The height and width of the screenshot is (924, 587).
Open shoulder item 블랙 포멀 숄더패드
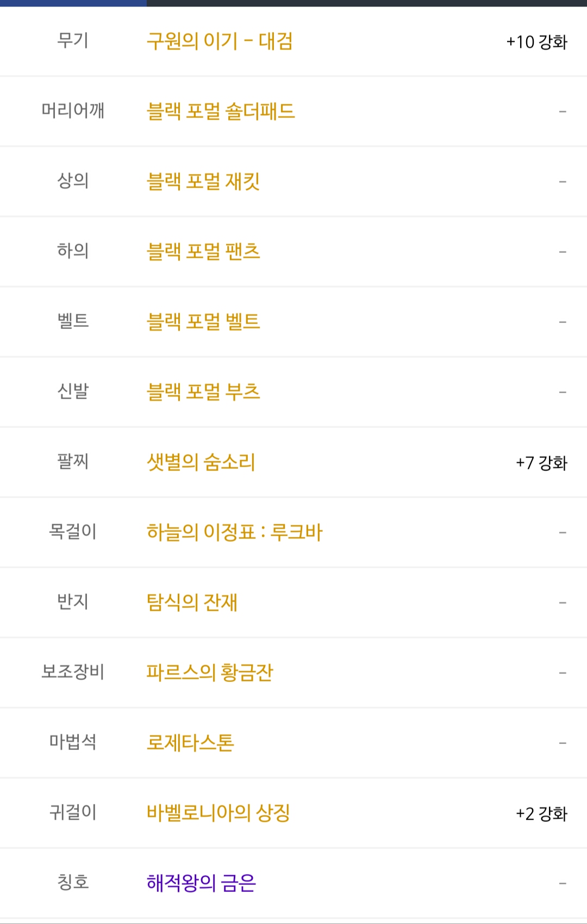[x=221, y=111]
